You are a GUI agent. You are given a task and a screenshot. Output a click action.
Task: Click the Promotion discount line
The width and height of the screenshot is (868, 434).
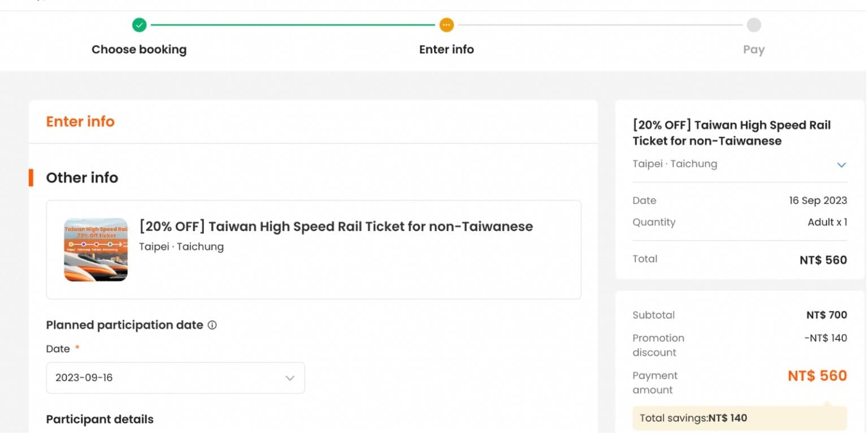[x=658, y=345]
